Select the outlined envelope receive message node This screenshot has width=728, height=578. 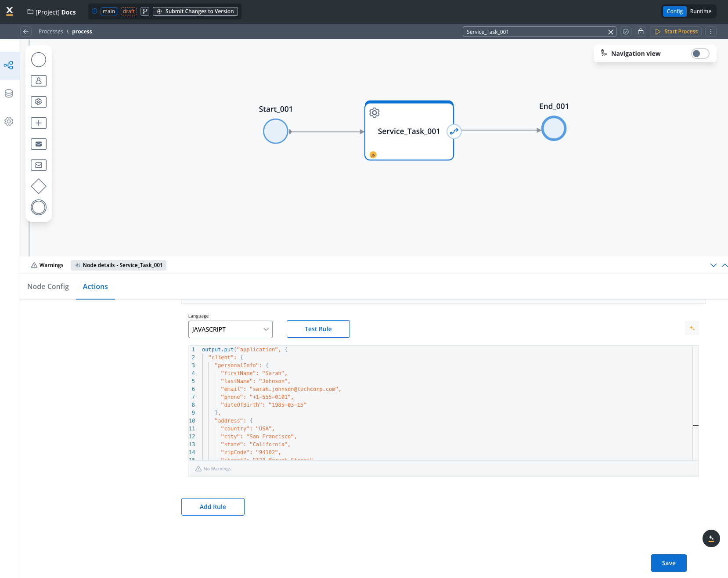tap(39, 165)
